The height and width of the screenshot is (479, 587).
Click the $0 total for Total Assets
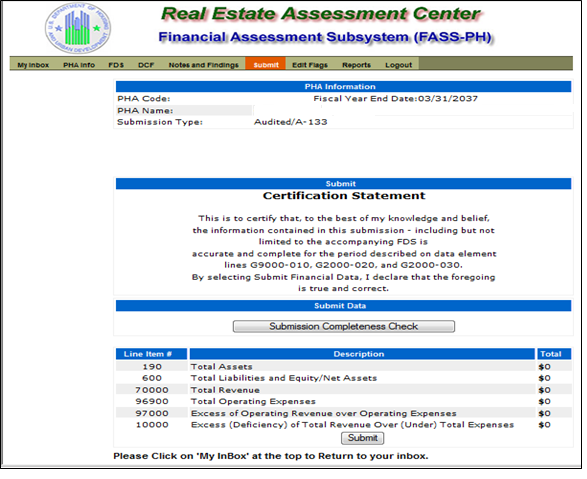(x=544, y=367)
